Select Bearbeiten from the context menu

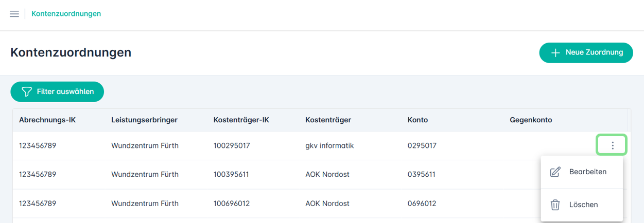click(x=587, y=172)
